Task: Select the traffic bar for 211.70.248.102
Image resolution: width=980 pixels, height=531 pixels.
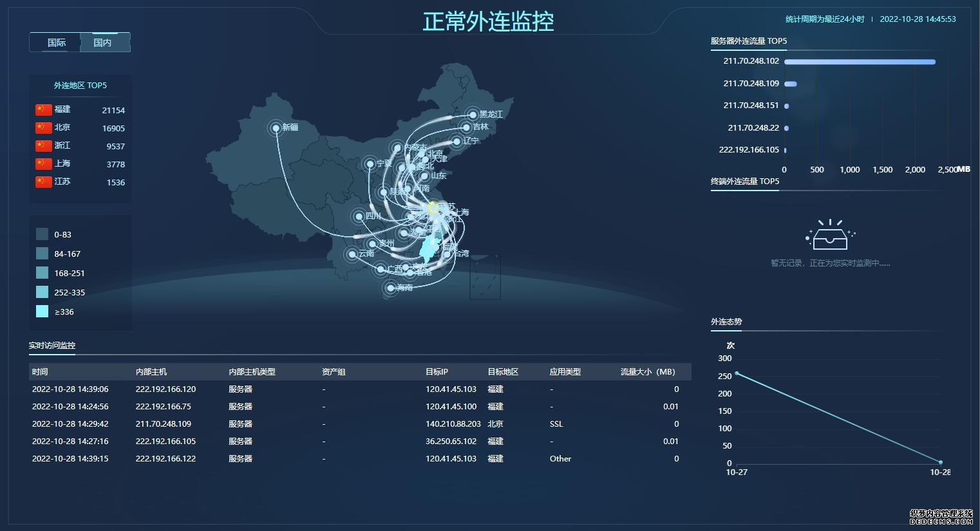Action: coord(860,62)
